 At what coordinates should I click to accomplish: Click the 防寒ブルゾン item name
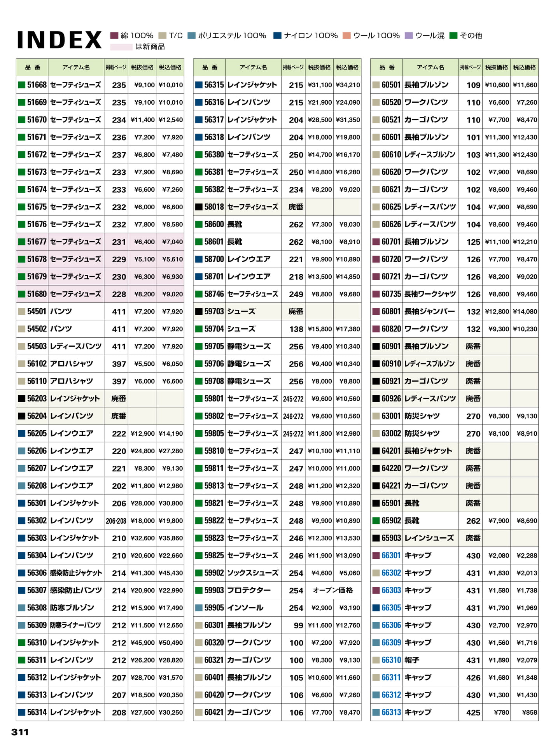(x=72, y=608)
